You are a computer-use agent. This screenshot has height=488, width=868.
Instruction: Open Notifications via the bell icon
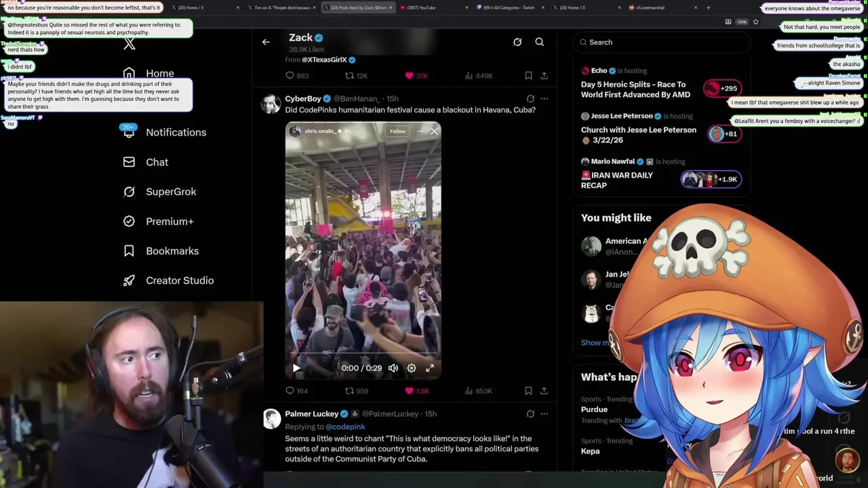tap(129, 132)
